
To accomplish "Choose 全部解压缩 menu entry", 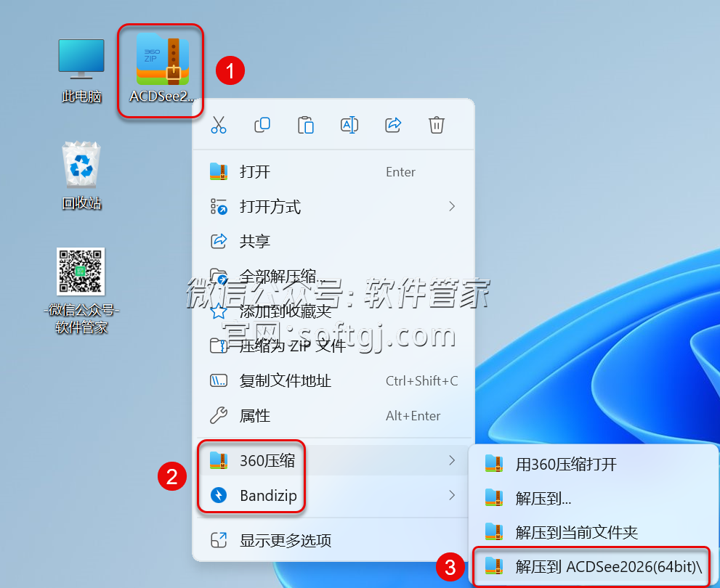I will click(333, 276).
